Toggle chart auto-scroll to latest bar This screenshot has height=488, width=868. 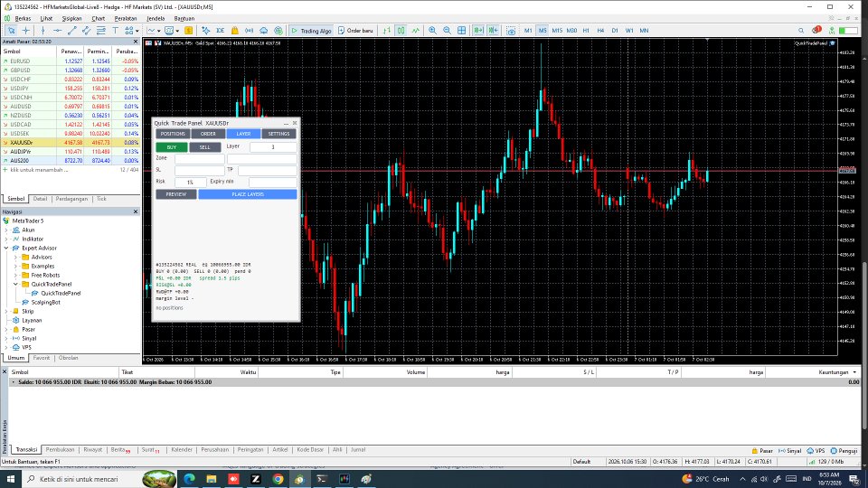(478, 31)
